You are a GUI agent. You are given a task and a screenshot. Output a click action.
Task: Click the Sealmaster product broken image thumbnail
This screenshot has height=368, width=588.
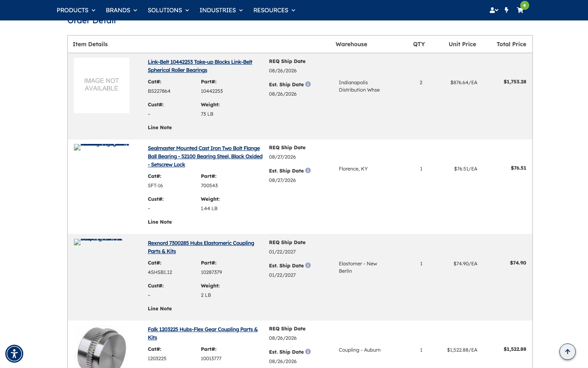click(101, 147)
